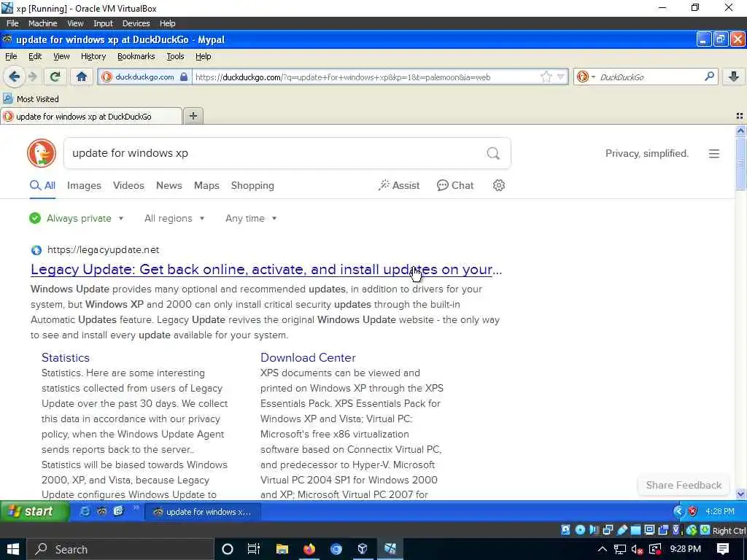Open the Mypal downloads arrow button
The image size is (747, 560).
click(733, 77)
